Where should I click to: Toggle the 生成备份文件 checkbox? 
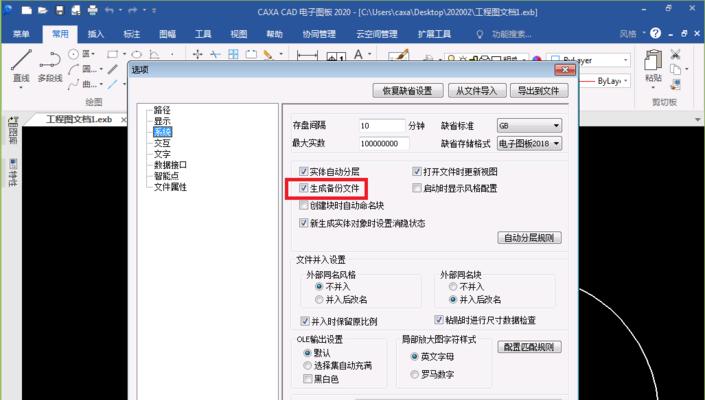[x=303, y=188]
